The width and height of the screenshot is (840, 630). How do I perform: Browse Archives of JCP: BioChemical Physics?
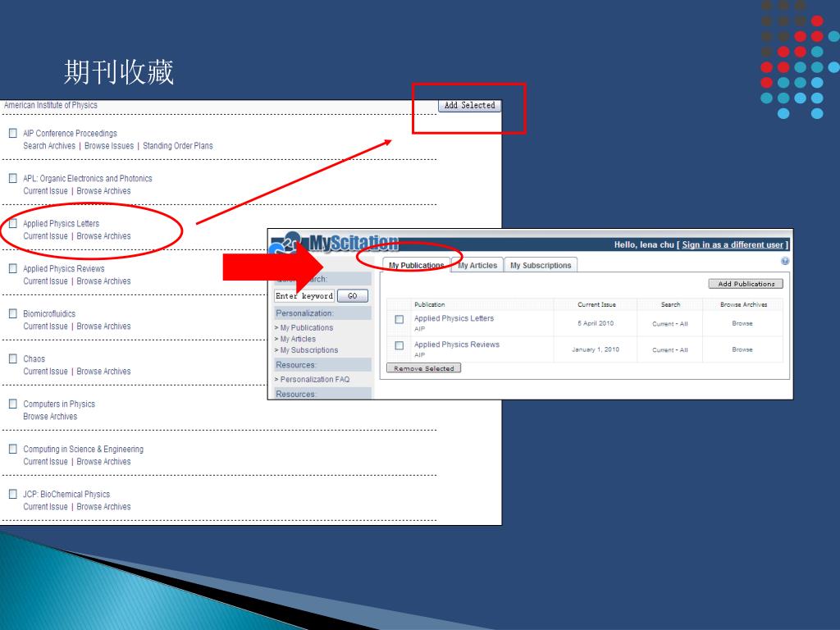[103, 507]
